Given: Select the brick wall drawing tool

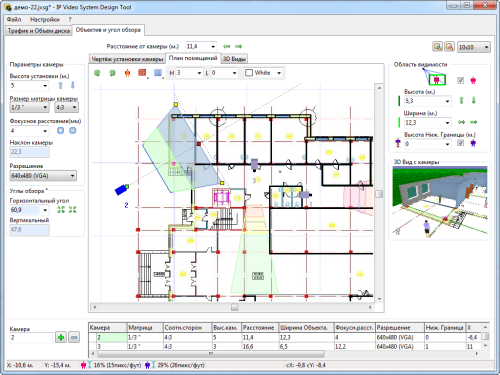Looking at the screenshot, I should [142, 73].
